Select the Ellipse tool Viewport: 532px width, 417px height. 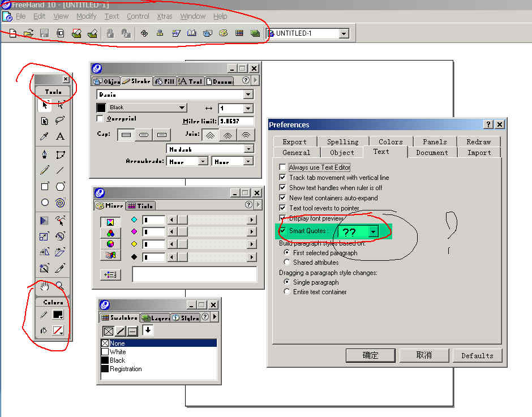(x=45, y=203)
